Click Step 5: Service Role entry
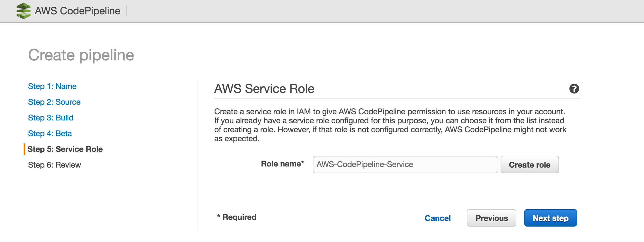This screenshot has width=644, height=242. point(65,149)
